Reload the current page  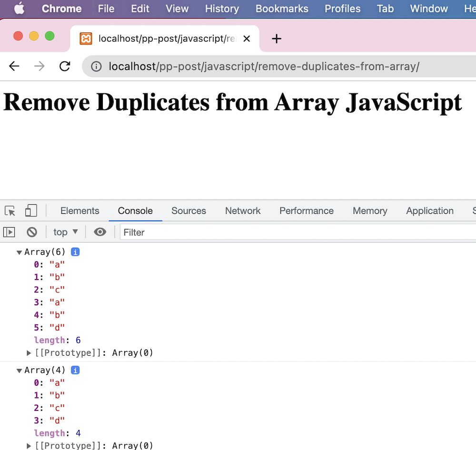click(65, 66)
